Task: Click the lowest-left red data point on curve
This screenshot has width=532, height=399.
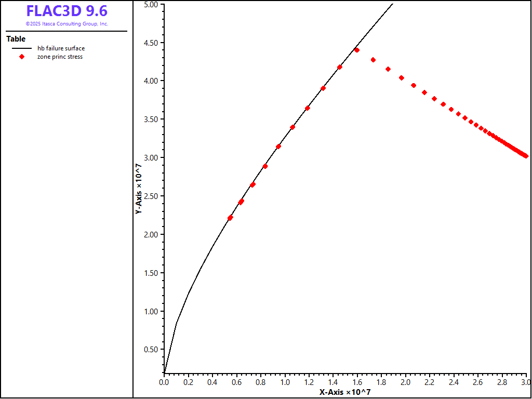Action: point(230,218)
